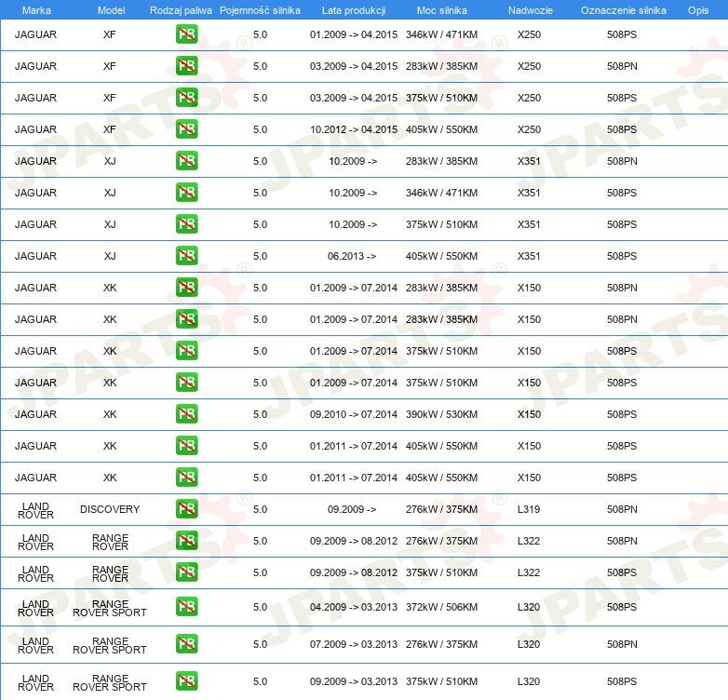This screenshot has width=728, height=700.
Task: Select the 508PS engine code in the XK 390kW row
Action: (622, 414)
